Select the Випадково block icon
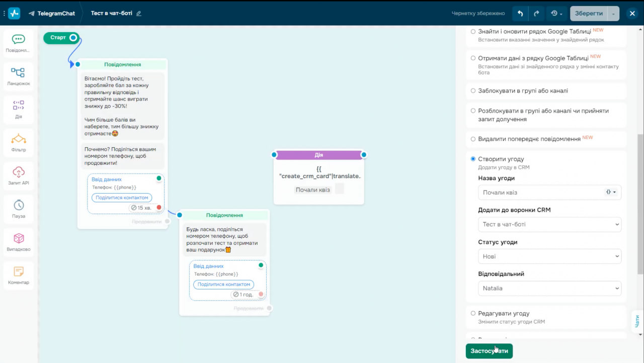This screenshot has width=644, height=363. (18, 242)
